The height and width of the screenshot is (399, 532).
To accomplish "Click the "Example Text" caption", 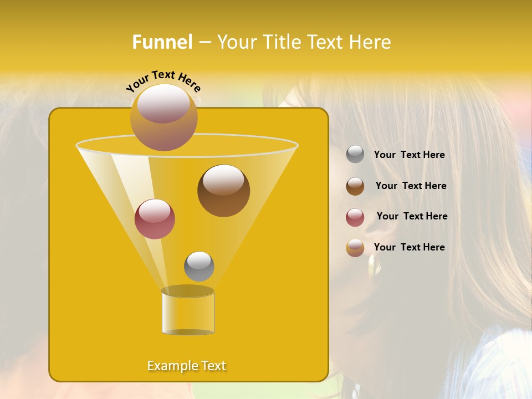I will tap(186, 366).
